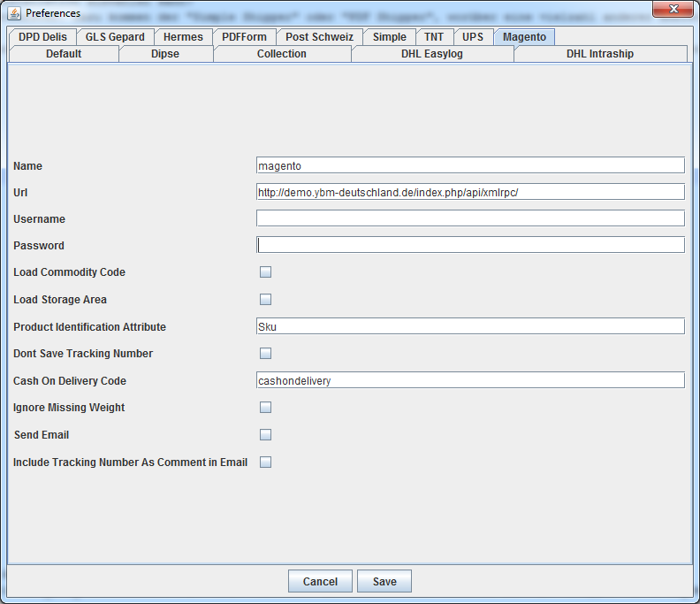This screenshot has width=700, height=604.
Task: Click the Cancel button
Action: 320,581
